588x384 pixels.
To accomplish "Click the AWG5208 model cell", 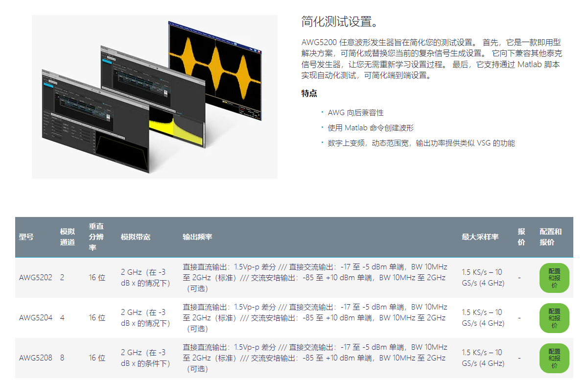I will point(36,358).
